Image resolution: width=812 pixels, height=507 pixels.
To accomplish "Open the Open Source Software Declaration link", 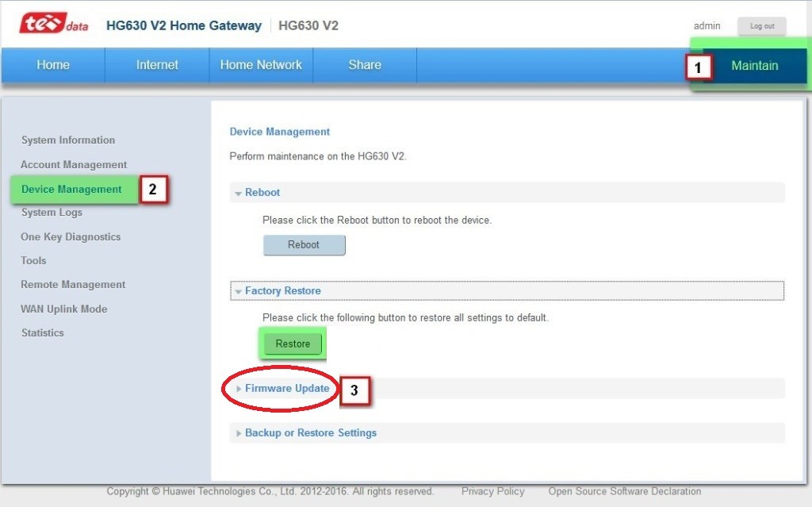I will 625,491.
